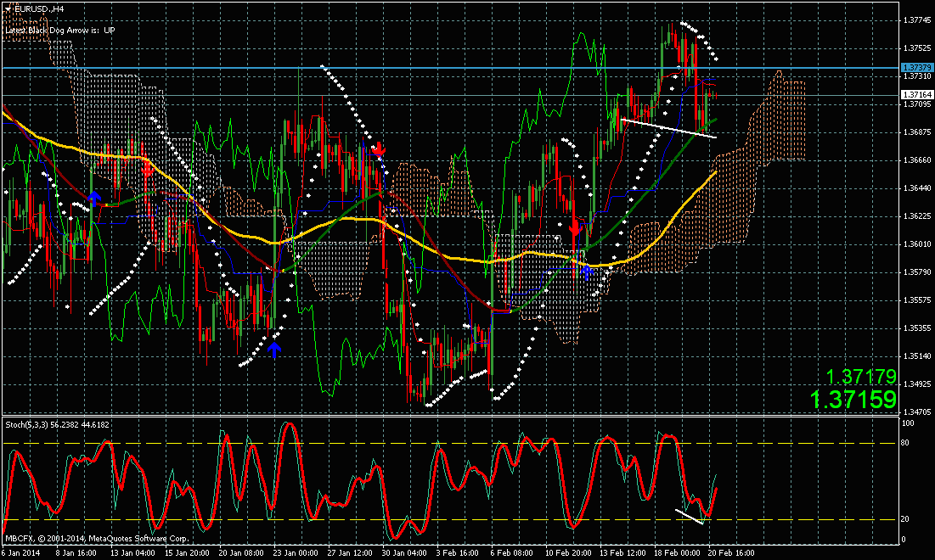
Task: Click the 20 Feb 16:00 time label
Action: click(730, 553)
